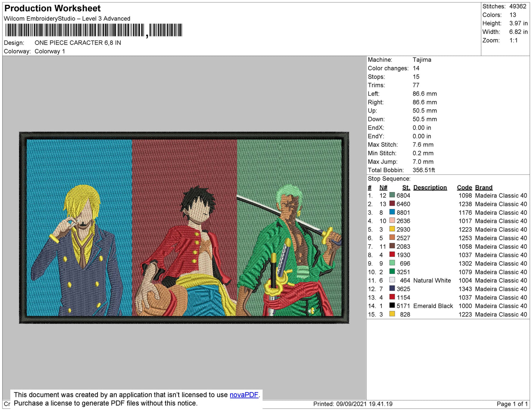Viewport: 532px width, 411px height.
Task: Click the Total Bobbin value '356.51ft'
Action: [x=424, y=170]
